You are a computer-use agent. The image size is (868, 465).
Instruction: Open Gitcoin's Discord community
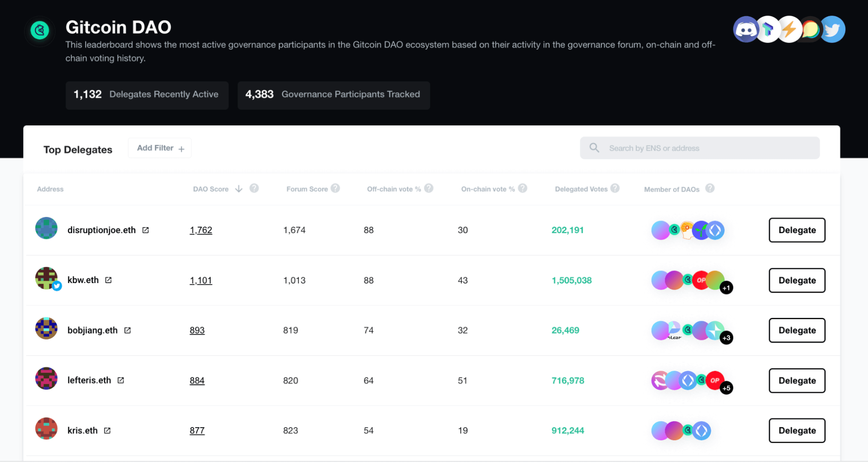coord(746,29)
